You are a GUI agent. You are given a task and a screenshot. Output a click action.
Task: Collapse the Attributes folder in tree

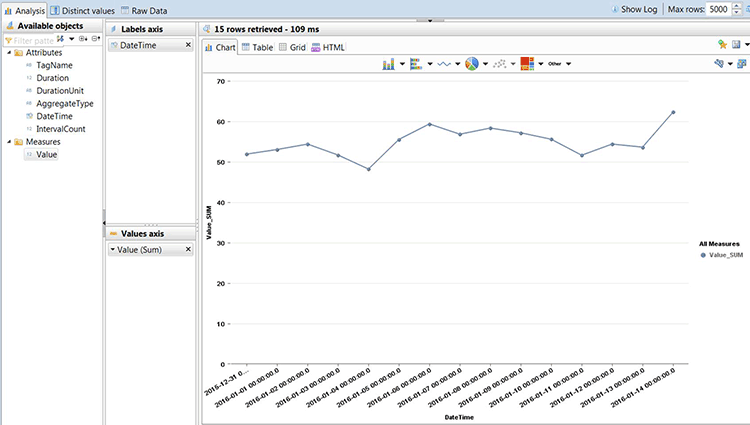coord(8,51)
